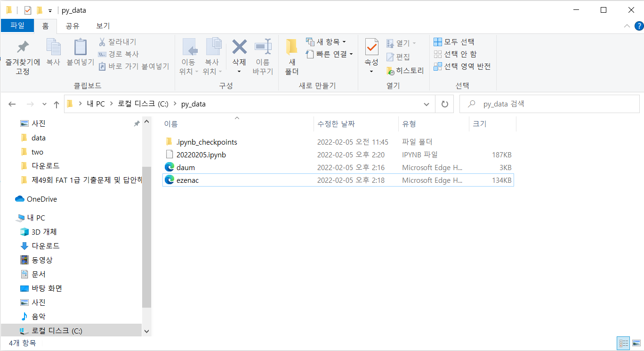The width and height of the screenshot is (644, 351).
Task: Click quick access toolbar properties checkmark icon
Action: 28,10
